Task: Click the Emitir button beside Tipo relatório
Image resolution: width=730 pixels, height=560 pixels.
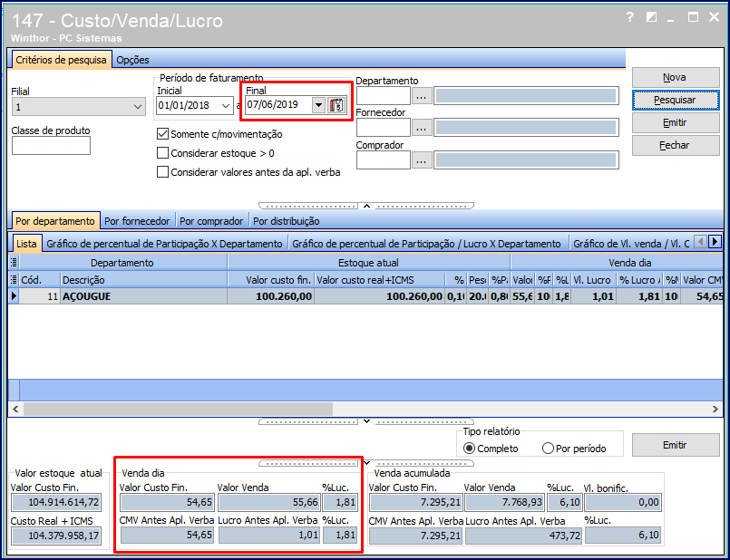Action: pos(675,445)
